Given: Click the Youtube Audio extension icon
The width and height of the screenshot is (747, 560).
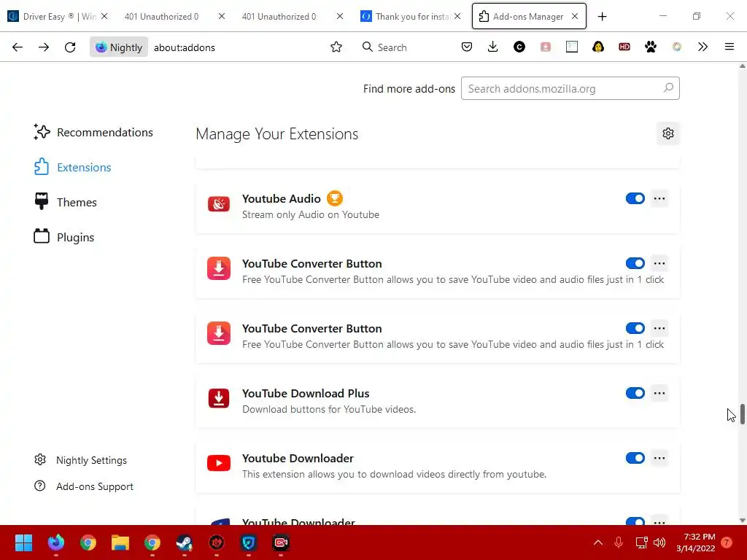Looking at the screenshot, I should pyautogui.click(x=219, y=204).
